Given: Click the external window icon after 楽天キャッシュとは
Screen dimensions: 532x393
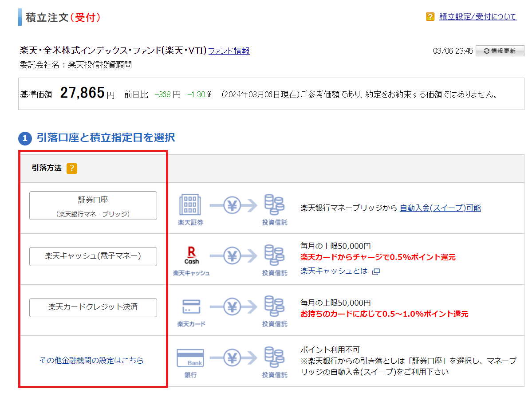Looking at the screenshot, I should (x=376, y=271).
